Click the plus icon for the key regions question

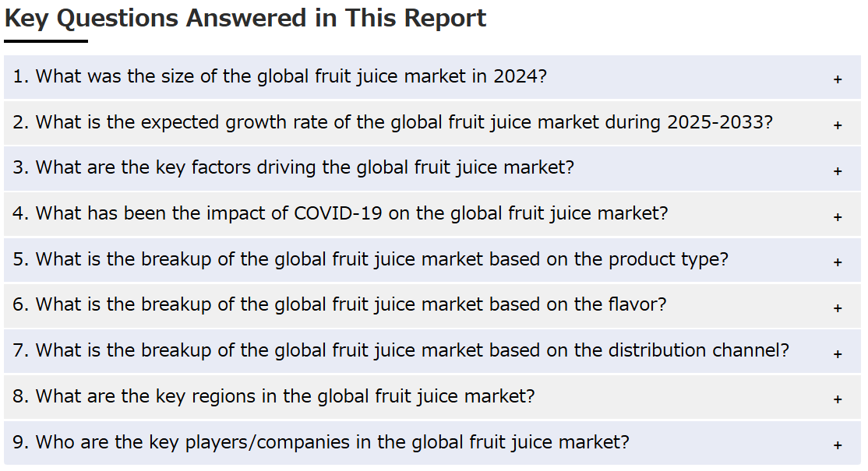click(x=838, y=399)
